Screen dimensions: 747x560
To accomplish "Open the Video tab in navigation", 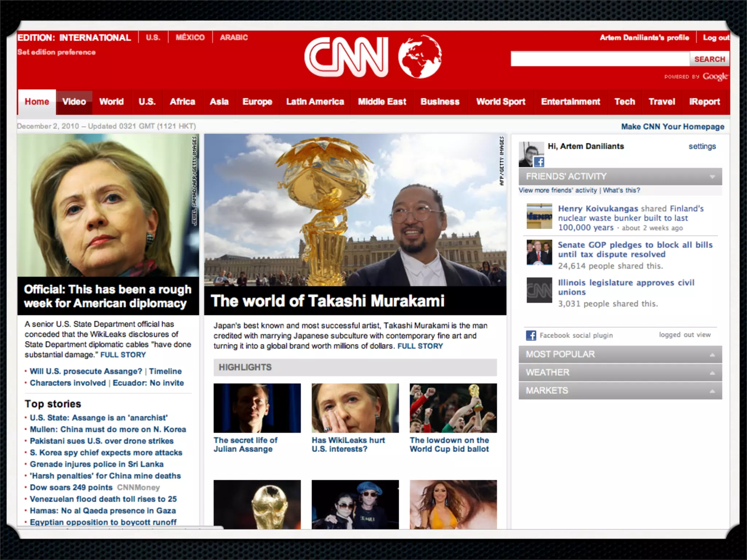I will (74, 102).
